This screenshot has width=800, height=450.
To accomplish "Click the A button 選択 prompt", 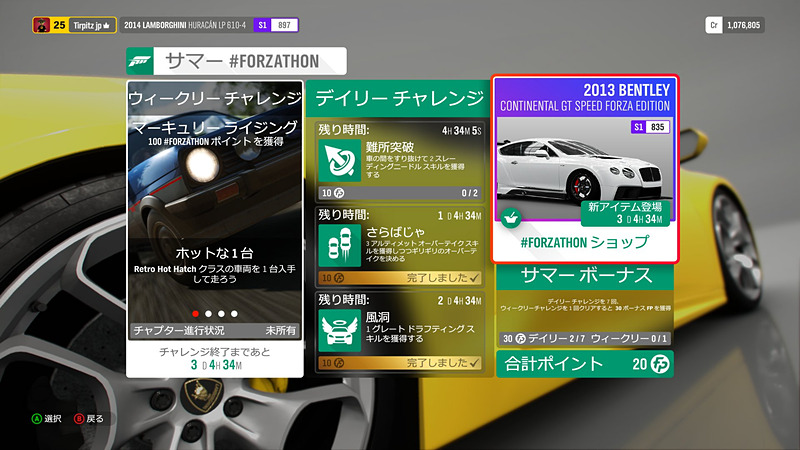I will [x=46, y=419].
